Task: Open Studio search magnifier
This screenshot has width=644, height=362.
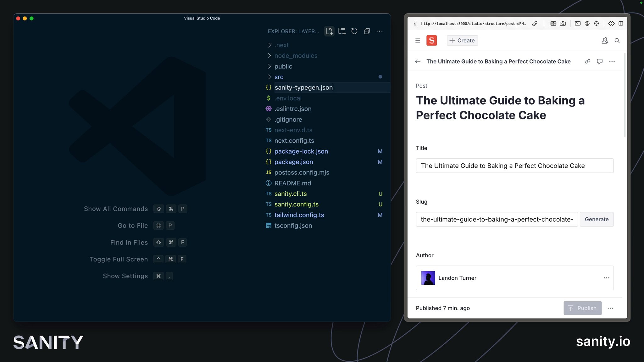Action: pyautogui.click(x=617, y=41)
